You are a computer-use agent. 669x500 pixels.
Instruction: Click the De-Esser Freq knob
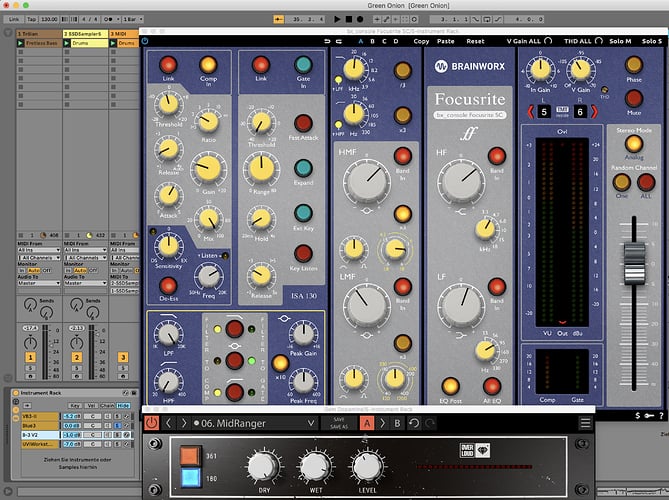(x=209, y=276)
